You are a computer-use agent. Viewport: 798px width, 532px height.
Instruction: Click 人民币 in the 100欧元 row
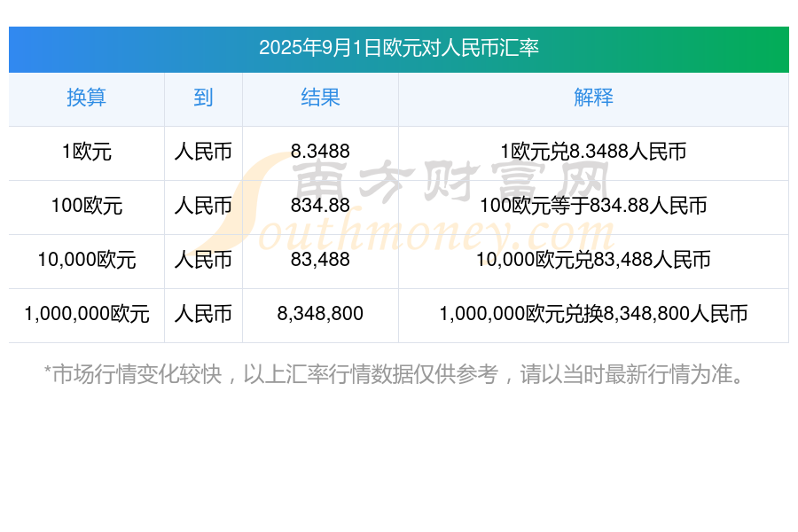tap(203, 206)
